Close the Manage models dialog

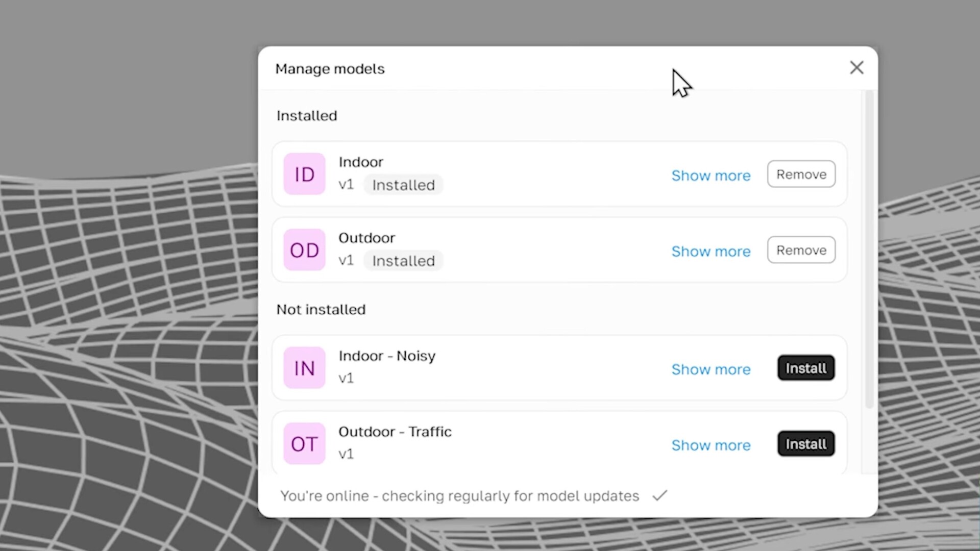[856, 68]
